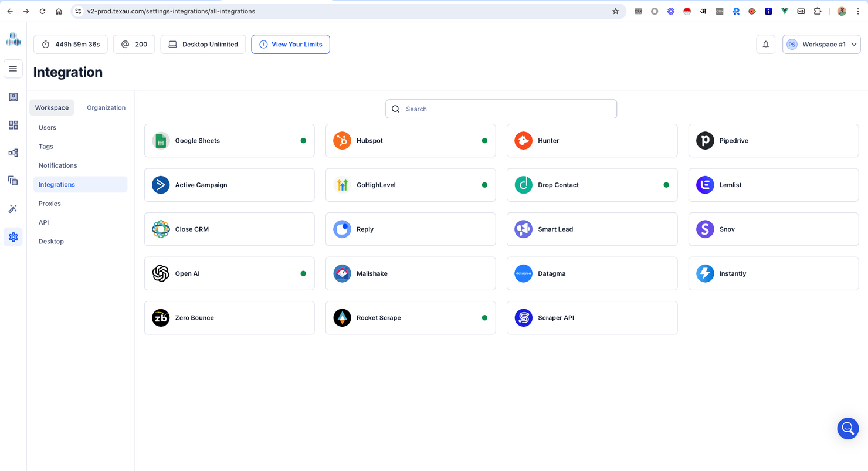Click the View Your Limits button
The image size is (868, 471).
[290, 45]
